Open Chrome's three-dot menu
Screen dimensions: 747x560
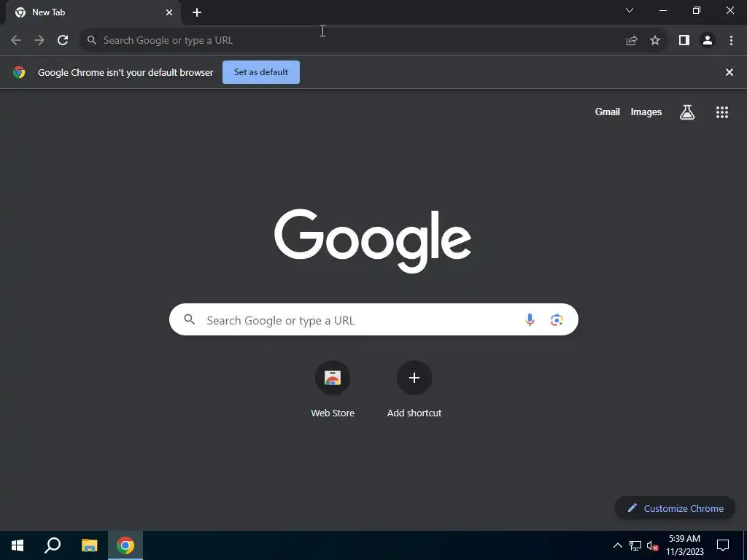(731, 41)
